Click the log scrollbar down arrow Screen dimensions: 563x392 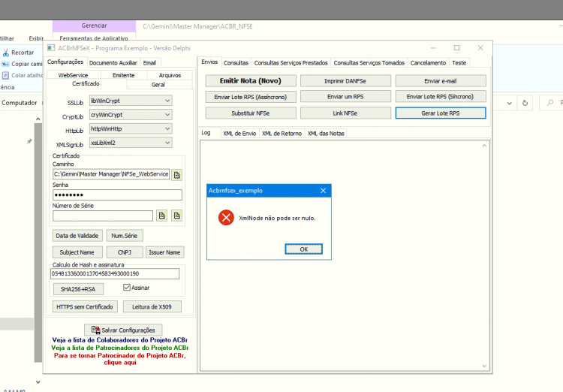(x=484, y=366)
